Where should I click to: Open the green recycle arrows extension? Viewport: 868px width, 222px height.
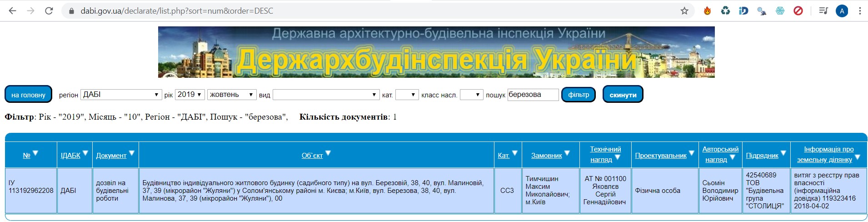point(725,11)
